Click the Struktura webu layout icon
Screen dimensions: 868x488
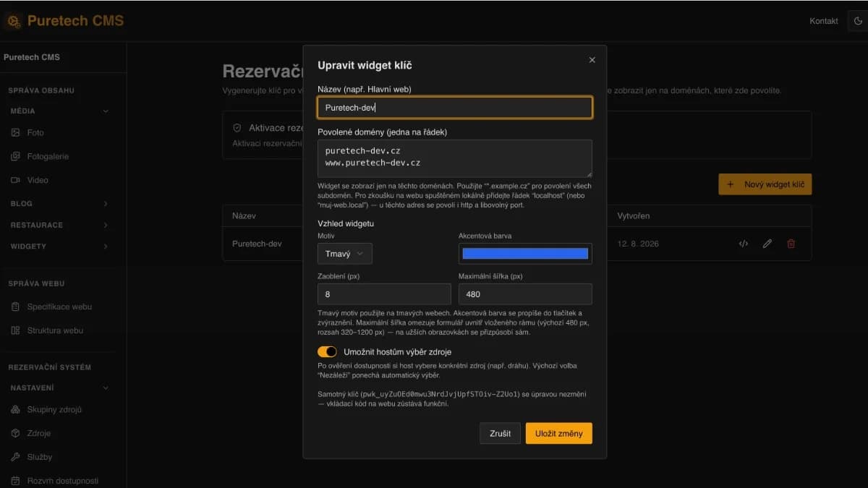coord(15,330)
